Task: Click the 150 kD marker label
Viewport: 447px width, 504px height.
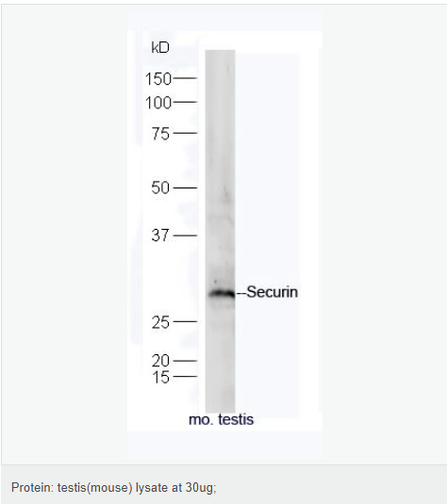Action: click(x=158, y=79)
